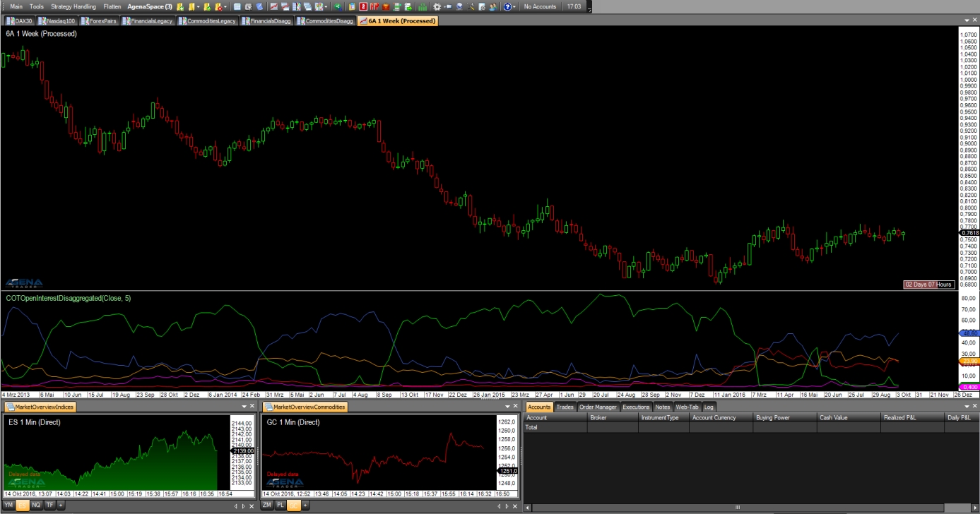Switch to the ForexPairs tab
Screen dimensions: 980x514
click(99, 21)
